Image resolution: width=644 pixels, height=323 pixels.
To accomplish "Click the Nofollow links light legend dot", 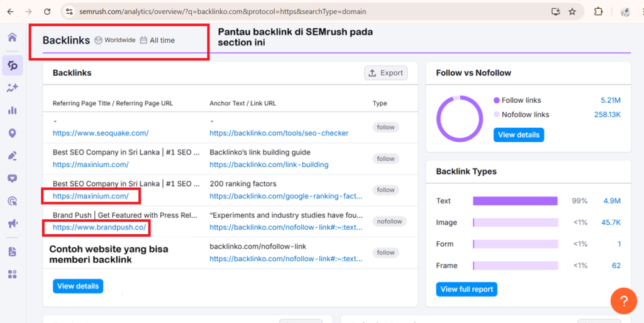I will click(x=497, y=115).
